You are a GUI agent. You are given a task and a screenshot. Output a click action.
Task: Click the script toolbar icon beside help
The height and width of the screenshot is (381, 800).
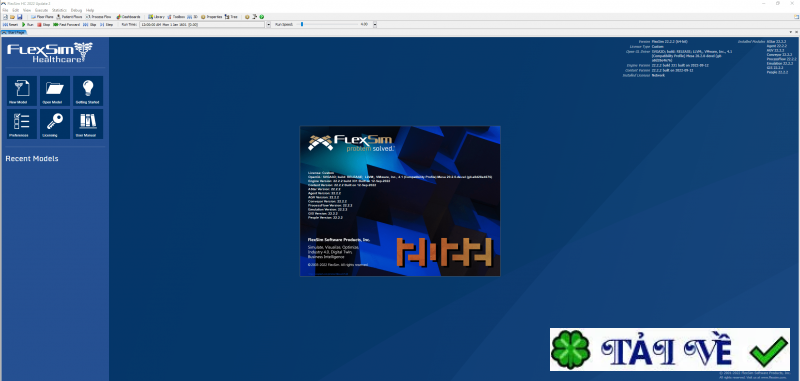pos(255,17)
